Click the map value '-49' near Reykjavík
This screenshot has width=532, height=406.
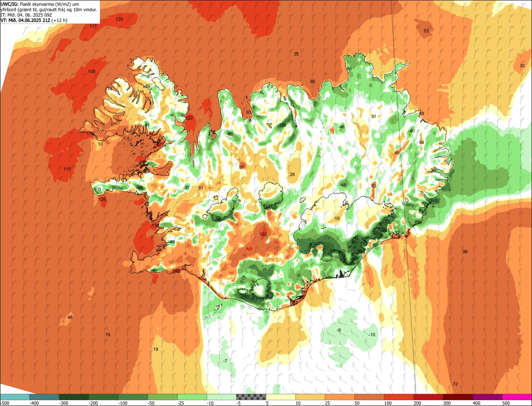click(172, 242)
